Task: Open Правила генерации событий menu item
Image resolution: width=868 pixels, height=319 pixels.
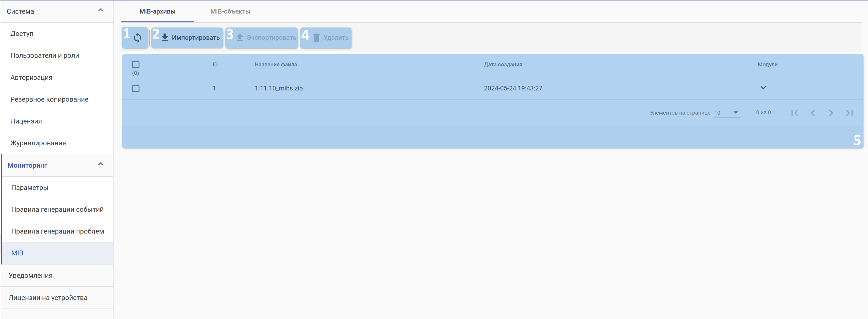Action: pyautogui.click(x=57, y=209)
